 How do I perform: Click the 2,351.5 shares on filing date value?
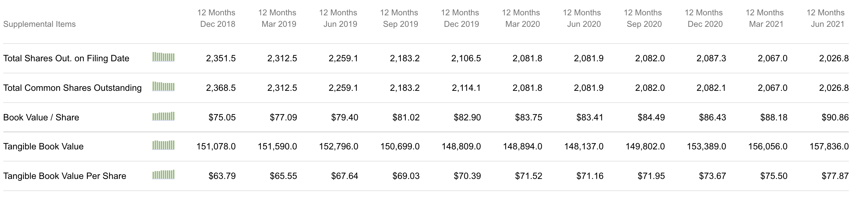[x=221, y=59]
